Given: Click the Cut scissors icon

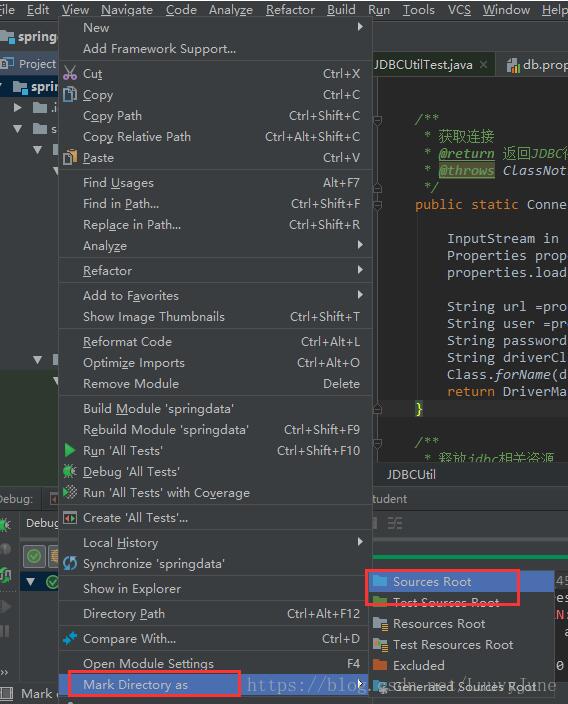Looking at the screenshot, I should [x=70, y=73].
